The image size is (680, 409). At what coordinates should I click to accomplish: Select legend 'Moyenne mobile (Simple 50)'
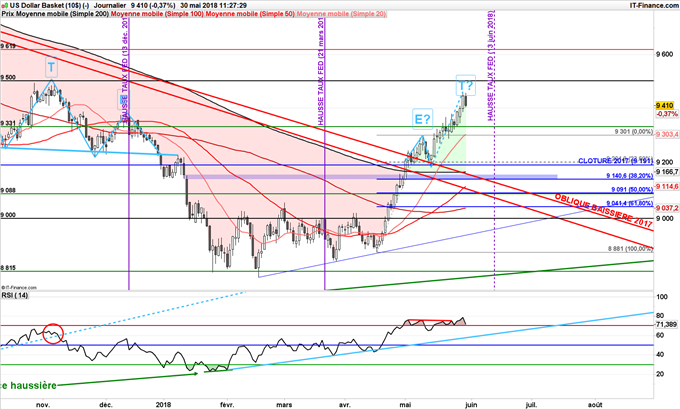pyautogui.click(x=250, y=14)
